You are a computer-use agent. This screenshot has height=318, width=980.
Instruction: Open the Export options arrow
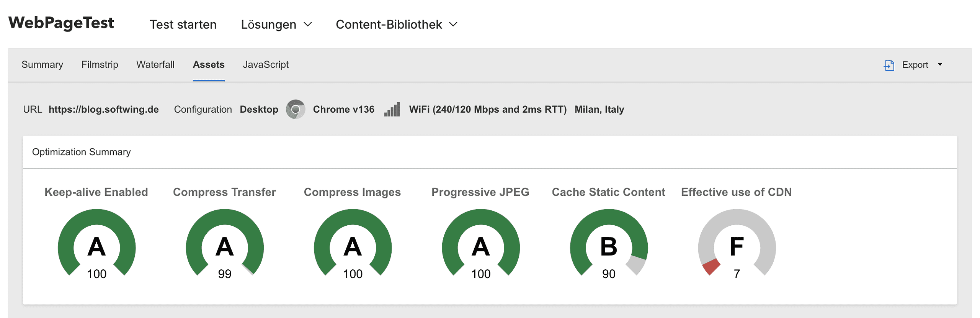[941, 65]
